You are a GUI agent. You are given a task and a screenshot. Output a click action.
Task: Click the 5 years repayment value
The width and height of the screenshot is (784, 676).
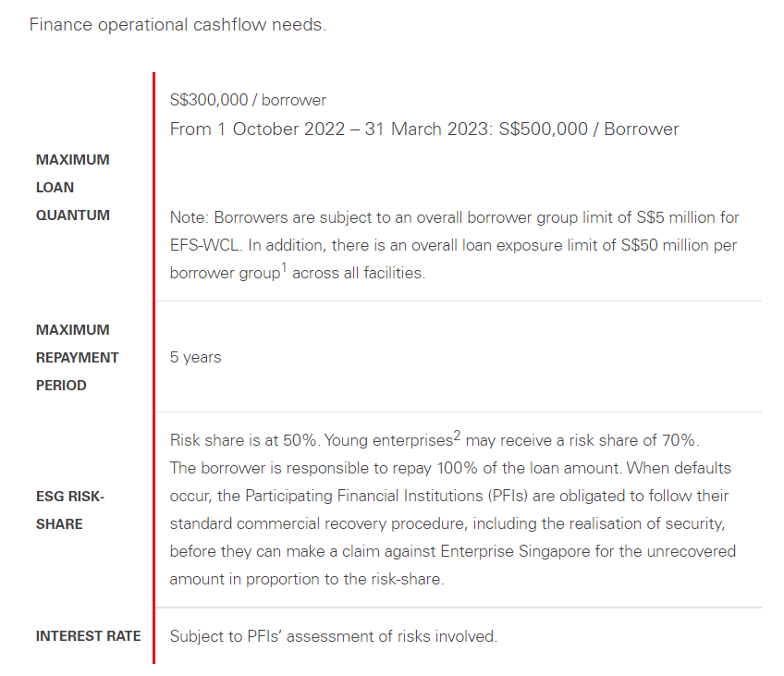pyautogui.click(x=195, y=357)
